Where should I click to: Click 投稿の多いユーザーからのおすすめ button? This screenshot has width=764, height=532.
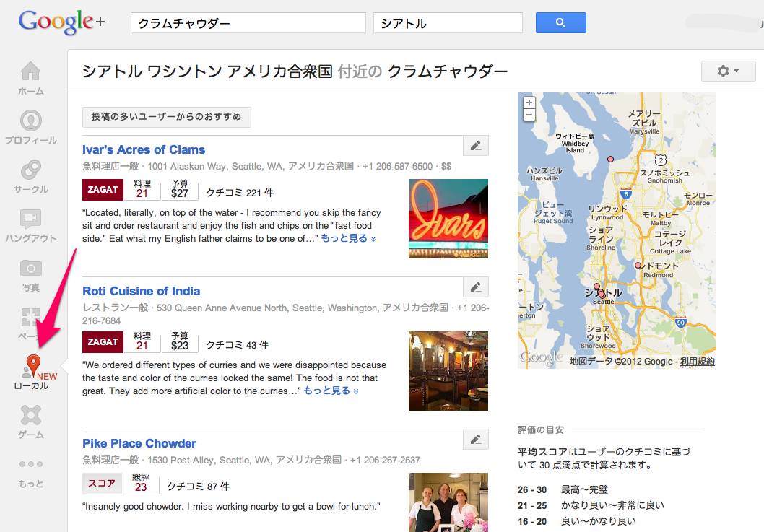click(167, 117)
